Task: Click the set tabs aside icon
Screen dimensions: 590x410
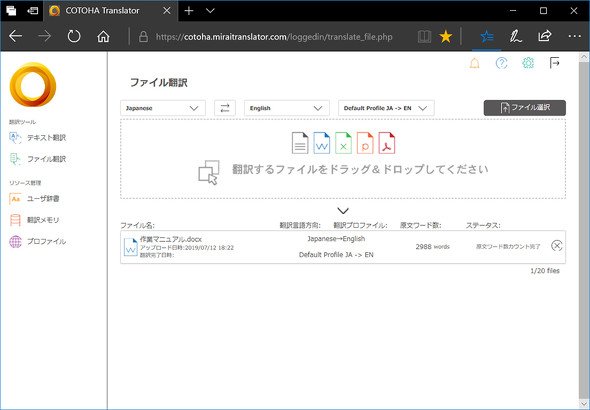Action: pos(33,11)
